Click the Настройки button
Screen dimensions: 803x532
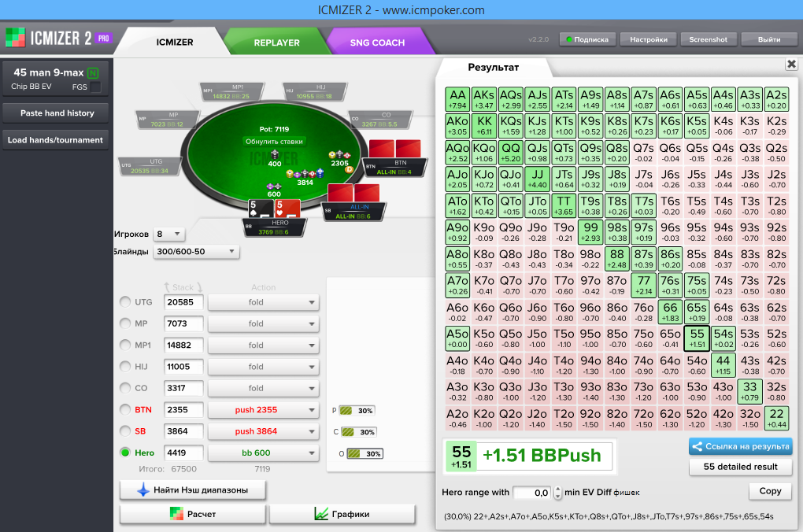[x=649, y=39]
